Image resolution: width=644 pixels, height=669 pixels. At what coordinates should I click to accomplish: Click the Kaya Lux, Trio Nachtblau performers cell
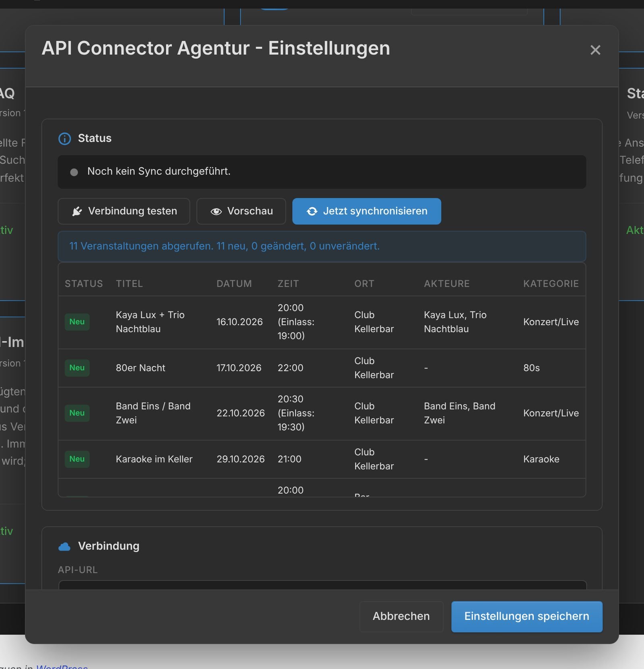coord(455,322)
